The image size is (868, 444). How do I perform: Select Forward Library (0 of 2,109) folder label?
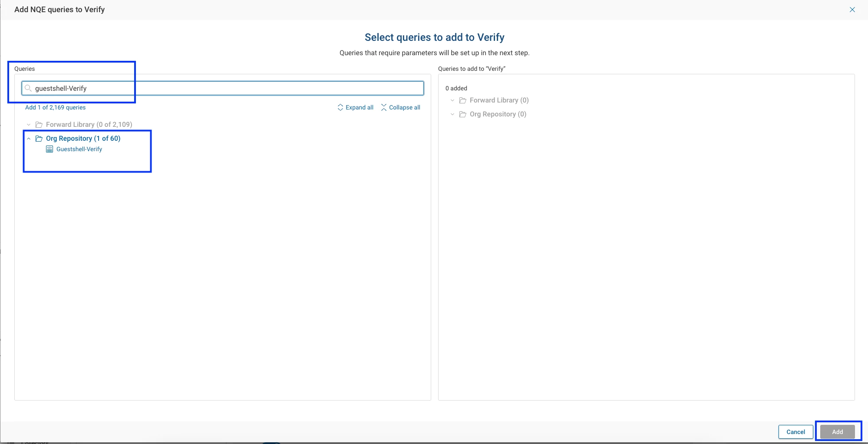(89, 125)
